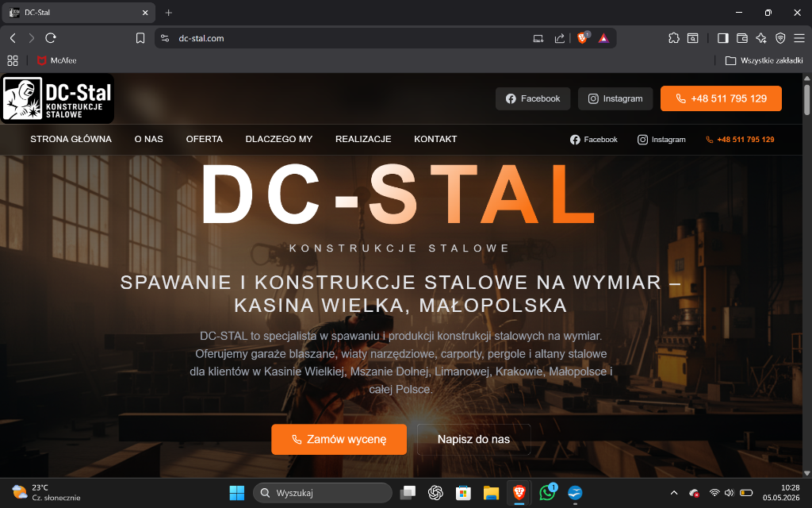Screen dimensions: 812x508
Task: Reload the page with the refresh icon
Action: (x=50, y=38)
